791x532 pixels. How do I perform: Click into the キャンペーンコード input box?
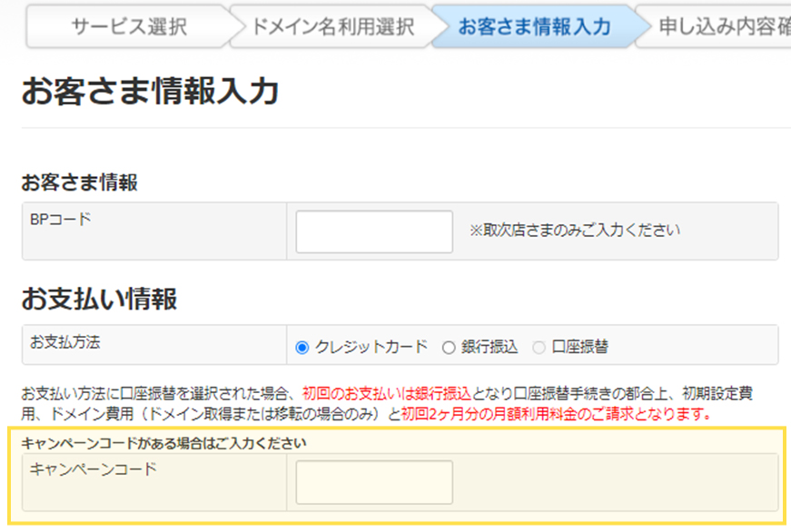tap(374, 482)
